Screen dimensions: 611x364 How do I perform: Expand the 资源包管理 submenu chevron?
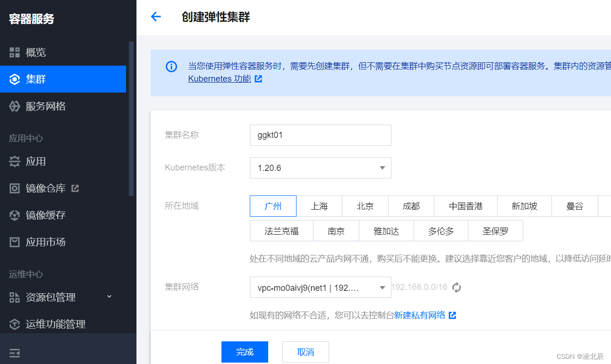pos(109,296)
